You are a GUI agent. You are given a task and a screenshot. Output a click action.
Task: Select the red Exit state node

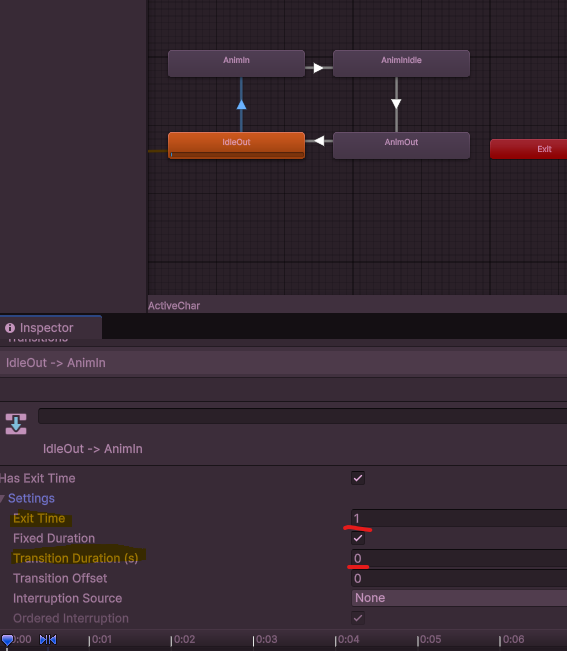coord(528,149)
